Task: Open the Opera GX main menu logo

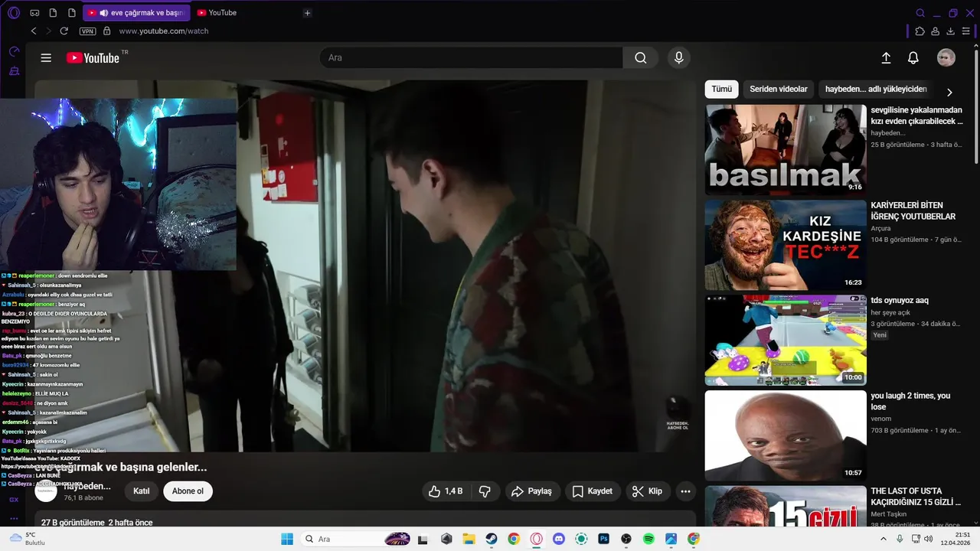Action: (13, 13)
